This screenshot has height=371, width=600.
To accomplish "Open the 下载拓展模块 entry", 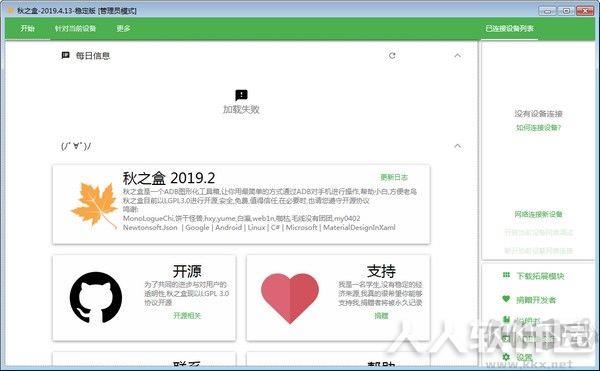I will click(x=540, y=276).
